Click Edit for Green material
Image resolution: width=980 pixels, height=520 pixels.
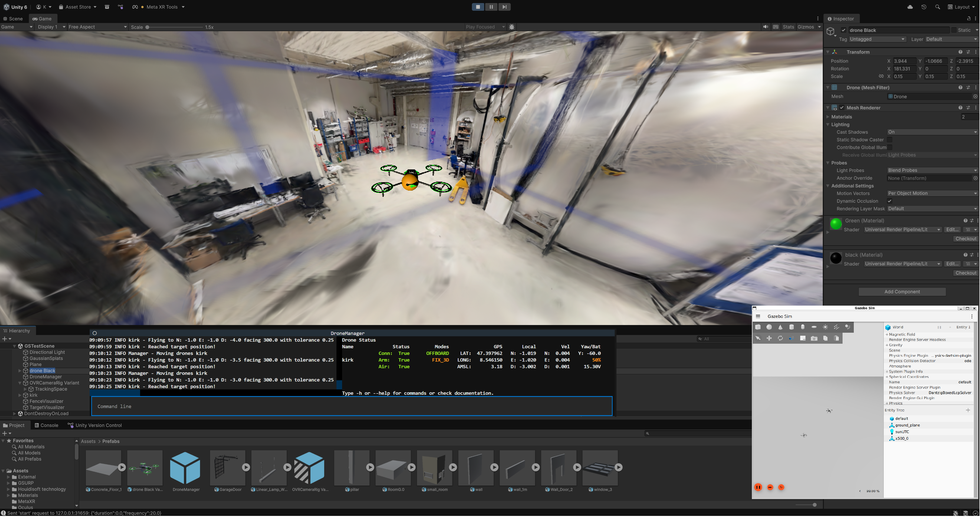click(952, 230)
